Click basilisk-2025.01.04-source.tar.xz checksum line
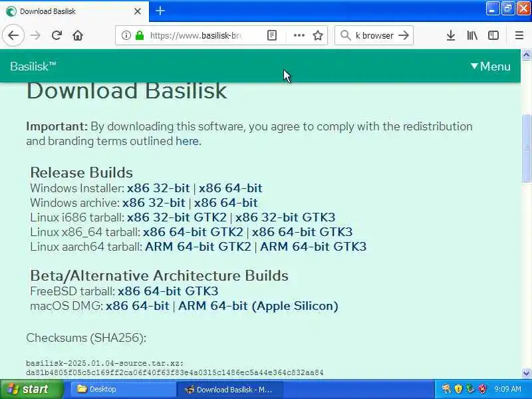Screen dimensions: 532x399 tap(105, 363)
